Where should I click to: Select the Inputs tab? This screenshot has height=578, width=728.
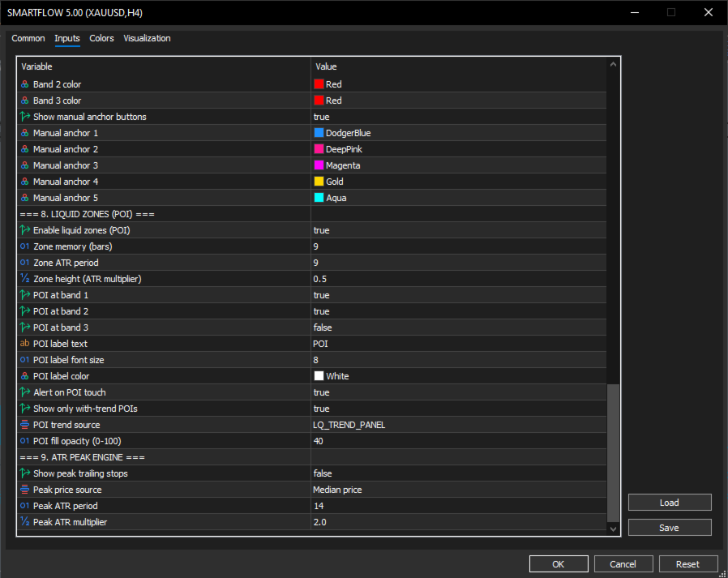coord(66,38)
